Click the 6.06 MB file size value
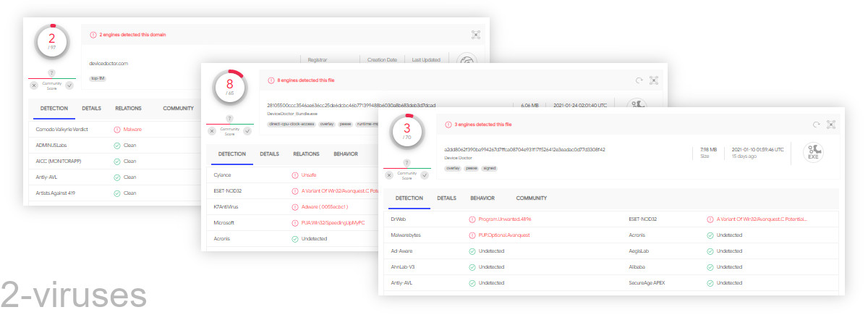Viewport: 868px width, 315px height. tap(530, 105)
